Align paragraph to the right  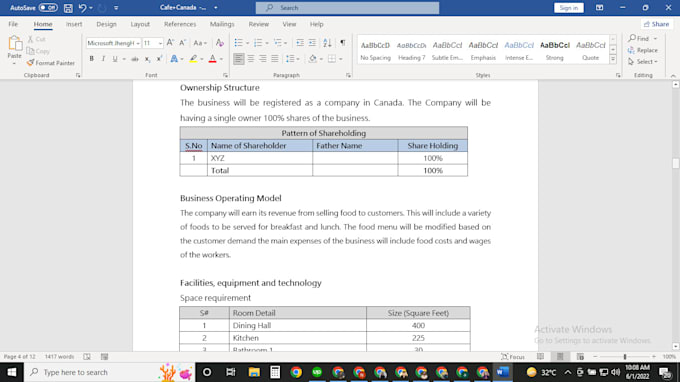coord(263,59)
